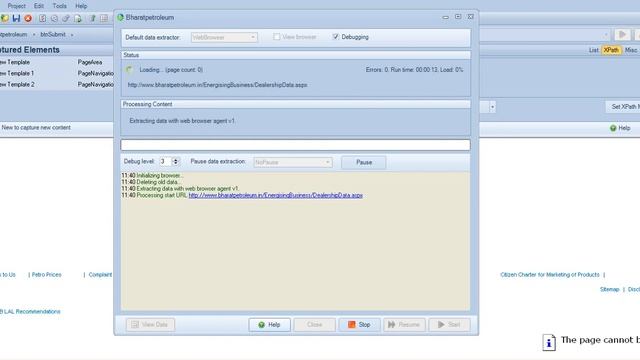Switch to the List tab
Screen dimensions: 640x360
tap(593, 50)
